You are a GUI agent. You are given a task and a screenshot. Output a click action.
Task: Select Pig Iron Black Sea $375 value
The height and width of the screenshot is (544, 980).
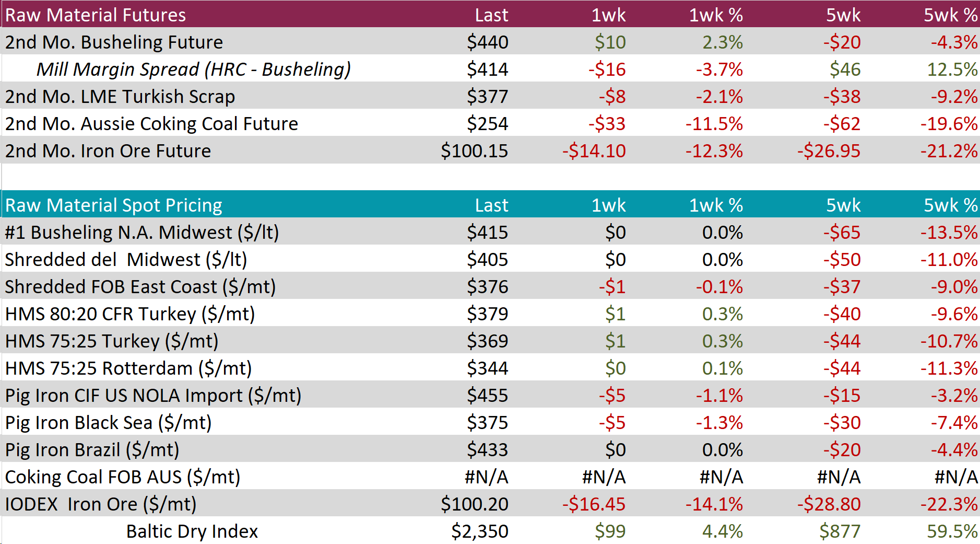(x=487, y=422)
